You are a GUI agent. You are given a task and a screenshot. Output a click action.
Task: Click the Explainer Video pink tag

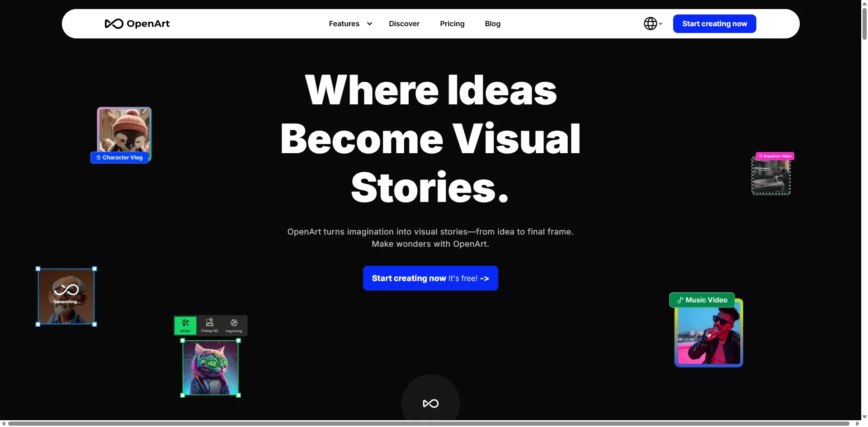775,156
